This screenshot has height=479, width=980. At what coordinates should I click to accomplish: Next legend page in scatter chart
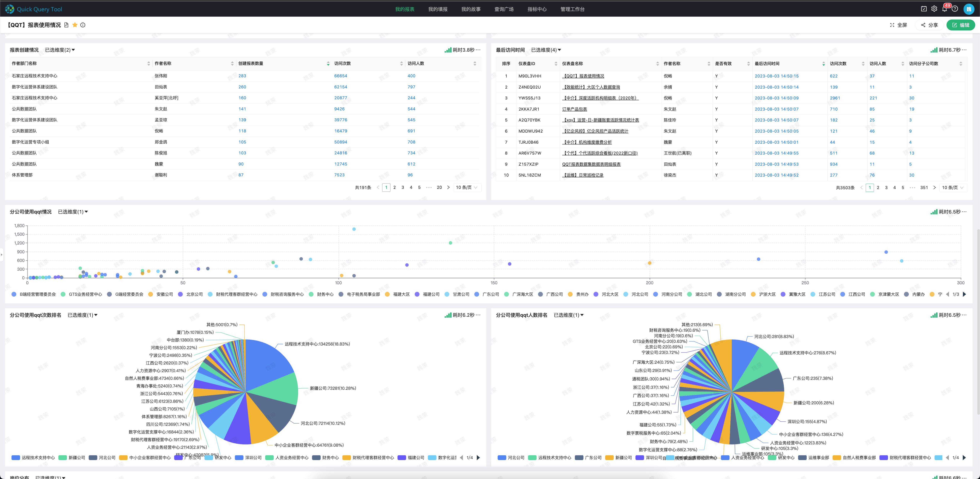point(964,294)
